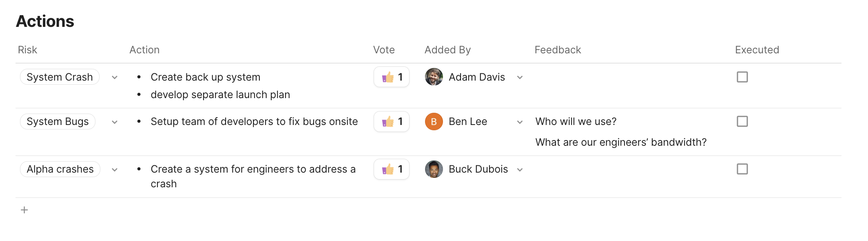Select the Feedback column header
The width and height of the screenshot is (868, 241).
558,50
